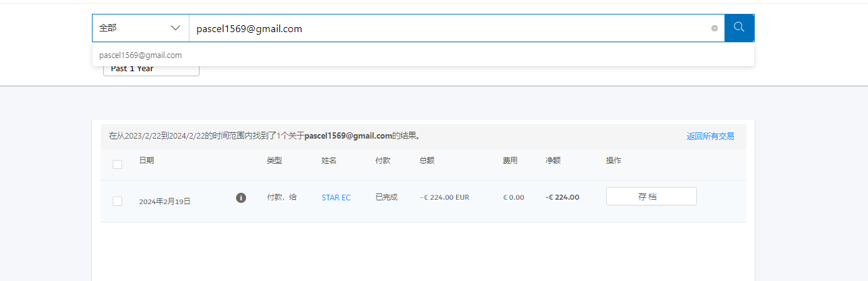Click the −€ 224.00 EUR total amount
This screenshot has height=281, width=868.
coord(444,198)
